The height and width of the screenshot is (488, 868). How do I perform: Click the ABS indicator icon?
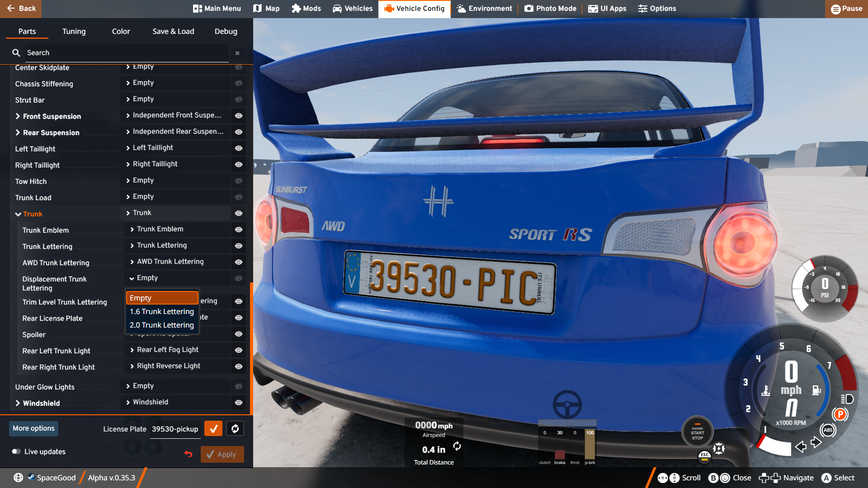[828, 430]
